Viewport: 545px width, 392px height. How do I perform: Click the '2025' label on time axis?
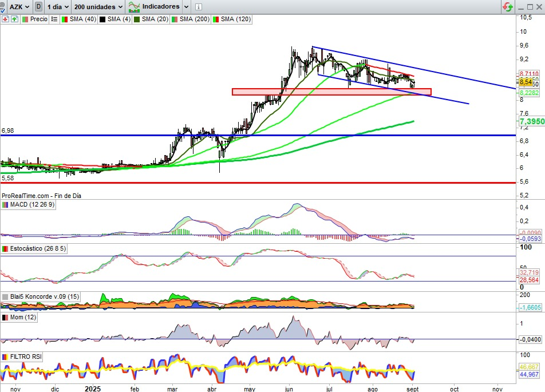(x=93, y=389)
